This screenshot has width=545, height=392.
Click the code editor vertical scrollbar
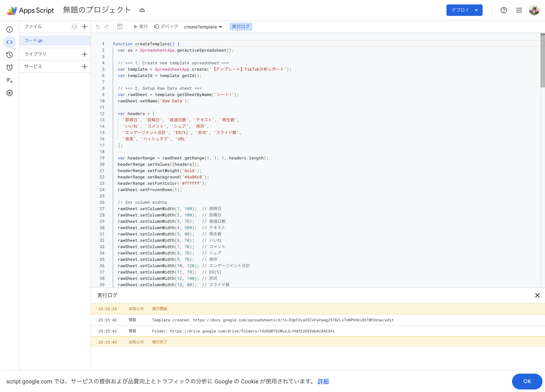coord(543,60)
